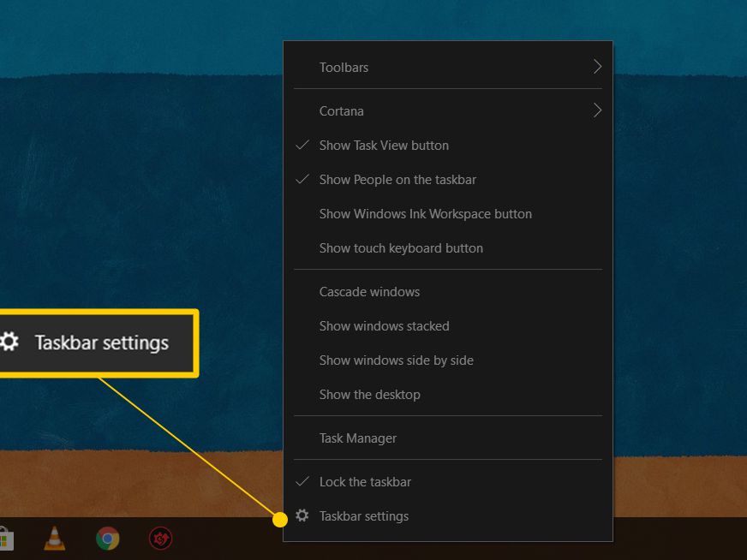Enable Show touch keyboard button
The width and height of the screenshot is (747, 560).
(x=401, y=247)
